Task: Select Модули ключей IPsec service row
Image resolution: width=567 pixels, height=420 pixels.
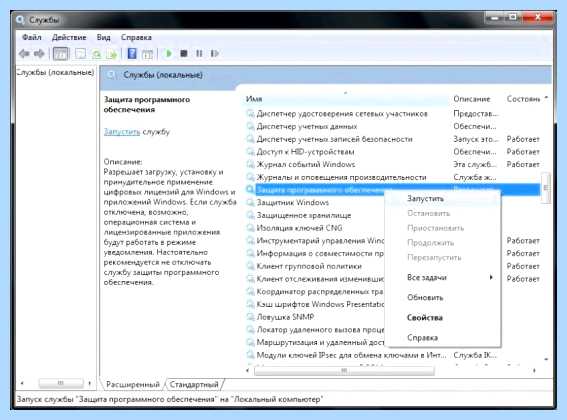Action: [x=351, y=355]
